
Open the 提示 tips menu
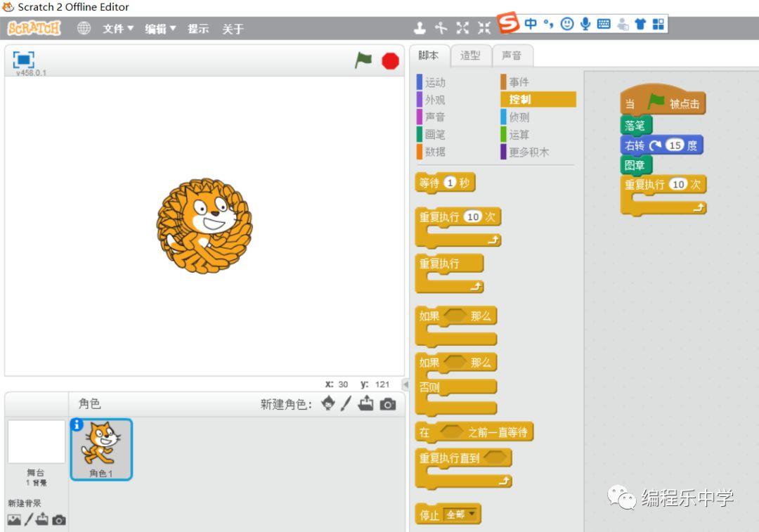[198, 29]
